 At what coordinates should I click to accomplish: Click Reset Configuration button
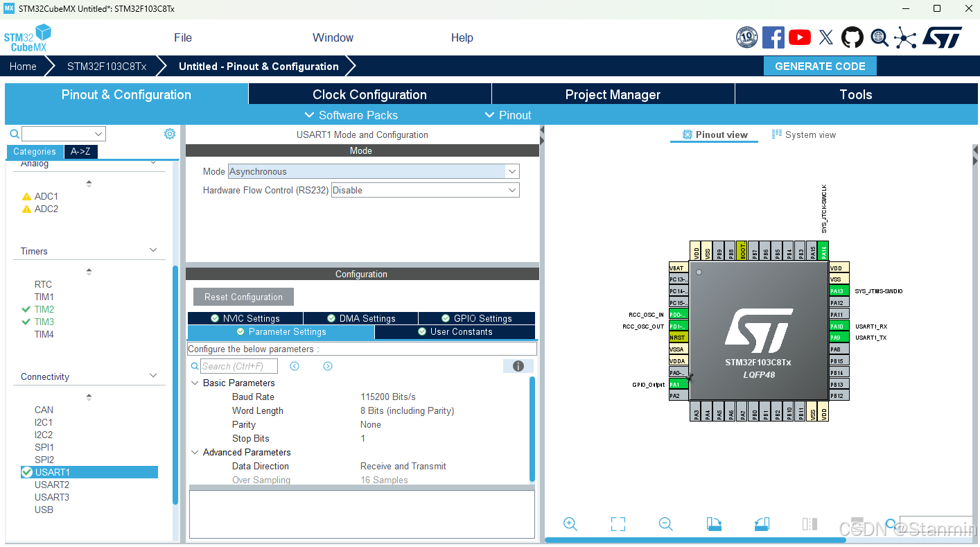[x=243, y=297]
